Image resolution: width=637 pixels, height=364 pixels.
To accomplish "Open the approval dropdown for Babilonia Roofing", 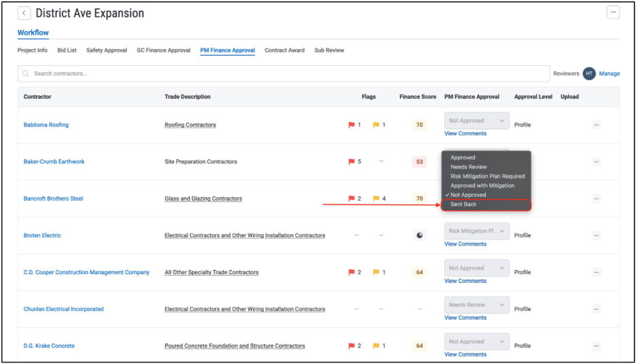I will coord(476,120).
